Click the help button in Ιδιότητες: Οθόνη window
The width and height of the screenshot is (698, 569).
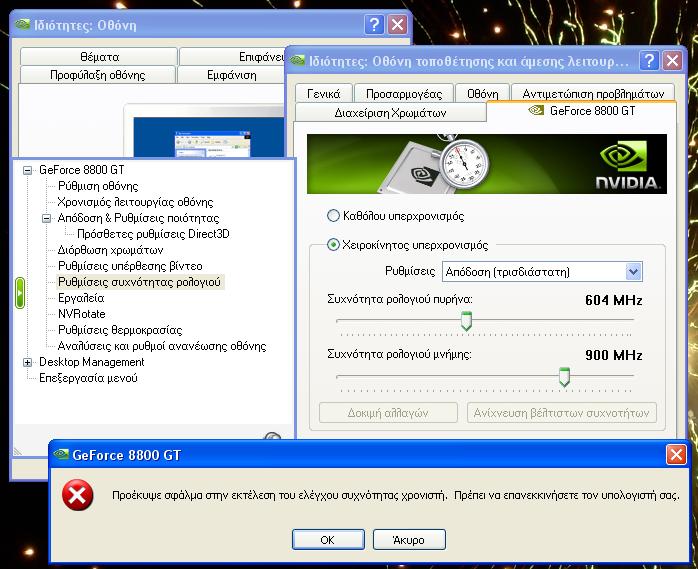[374, 24]
